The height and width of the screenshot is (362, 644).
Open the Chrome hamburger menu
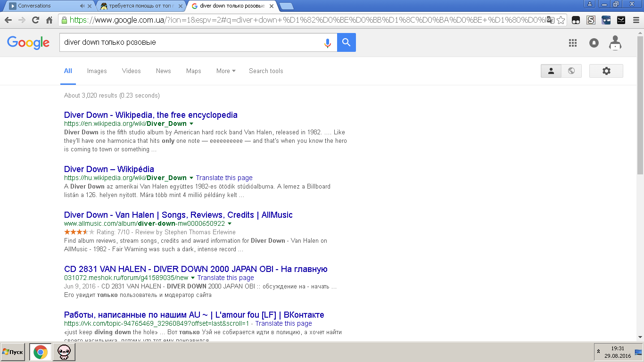tap(635, 20)
